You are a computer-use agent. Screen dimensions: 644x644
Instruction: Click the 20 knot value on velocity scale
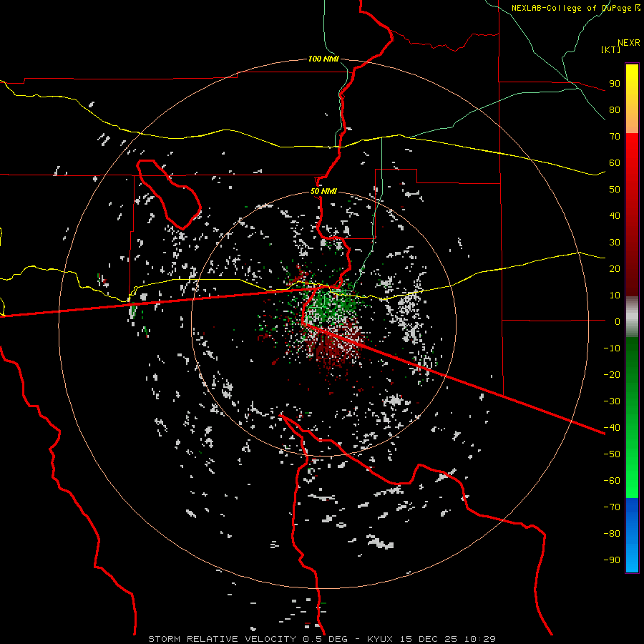pos(615,268)
